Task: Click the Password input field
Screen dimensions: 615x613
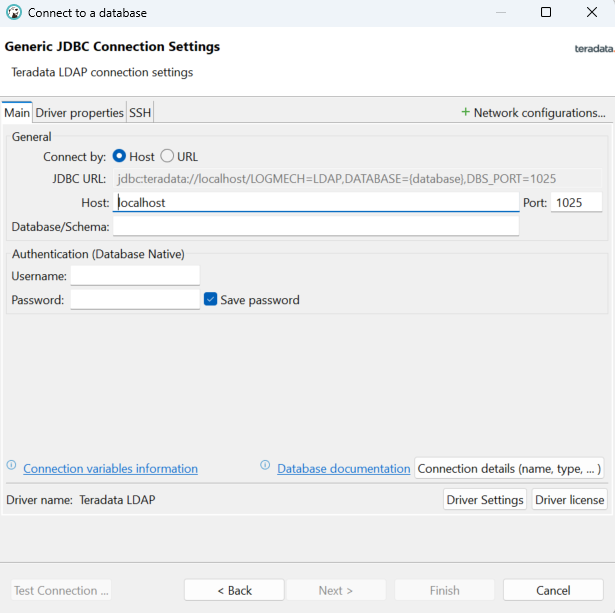Action: pos(135,299)
